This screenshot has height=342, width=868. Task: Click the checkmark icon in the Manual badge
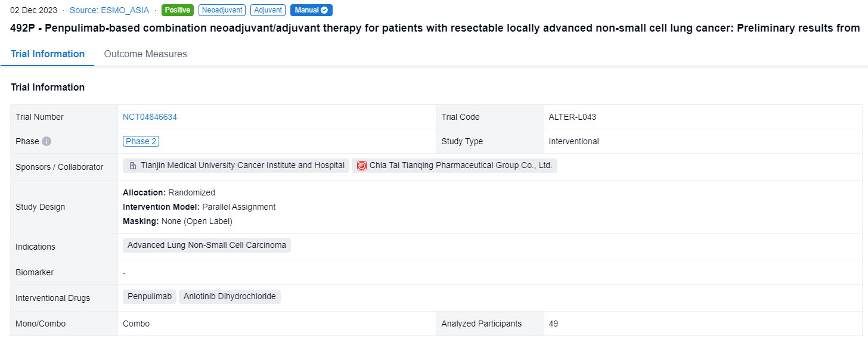pyautogui.click(x=324, y=10)
